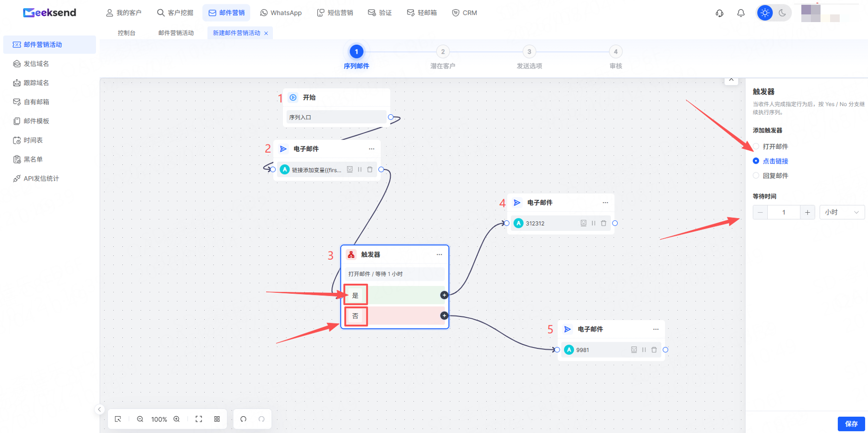Click the notification bell icon

click(741, 13)
